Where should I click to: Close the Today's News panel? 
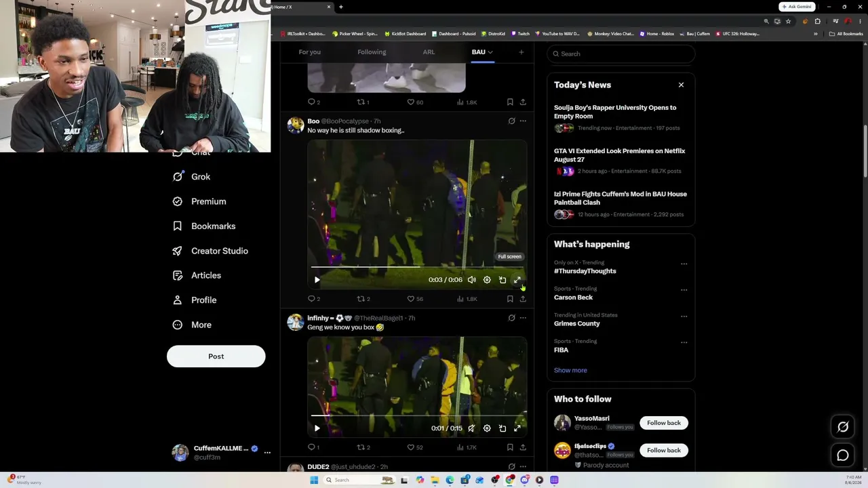(681, 85)
